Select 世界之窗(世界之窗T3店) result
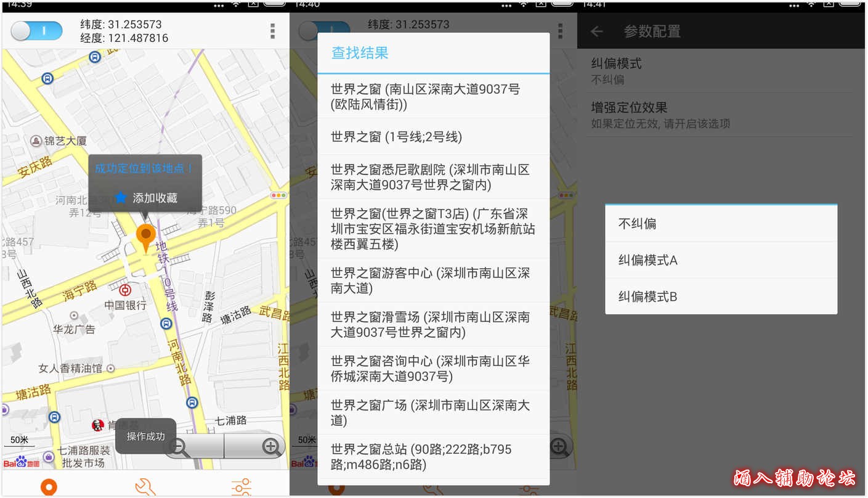The height and width of the screenshot is (498, 868). click(433, 229)
